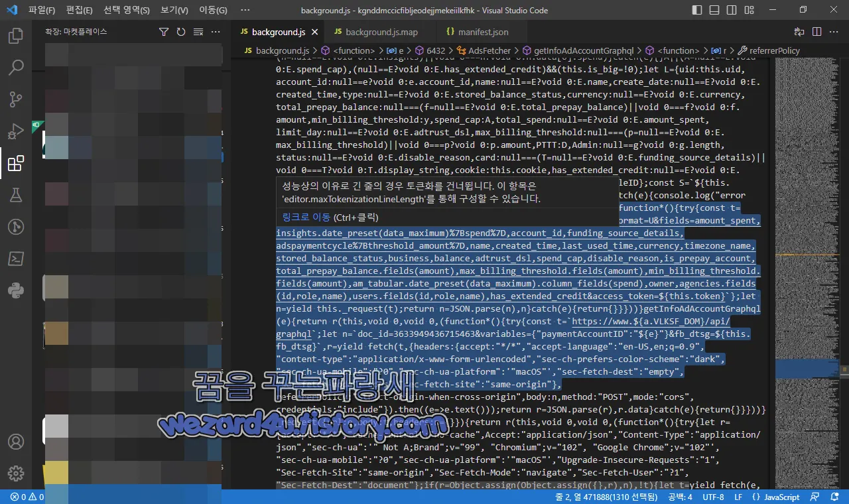Open the 선택 영역(S) menu
This screenshot has width=849, height=504.
pos(127,10)
